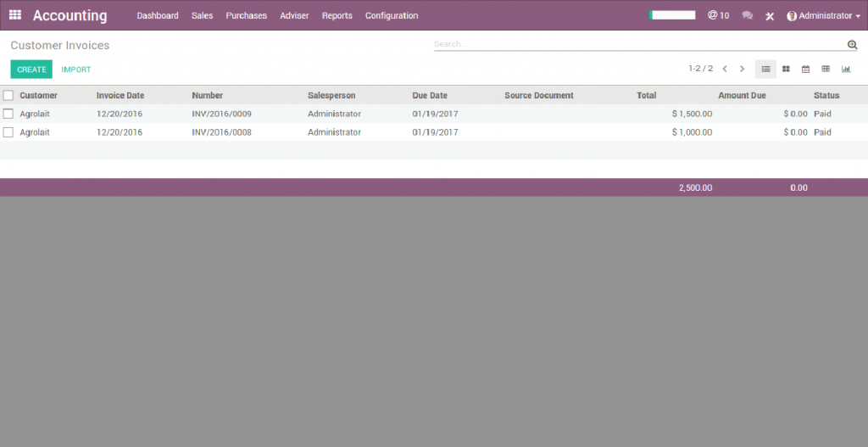This screenshot has width=868, height=447.
Task: Click Paid status of INV/2016/0008
Action: click(x=822, y=131)
